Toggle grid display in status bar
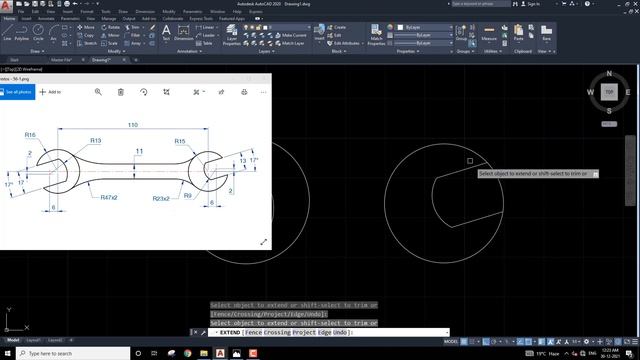Screen dimensions: 640x360 pyautogui.click(x=464, y=342)
